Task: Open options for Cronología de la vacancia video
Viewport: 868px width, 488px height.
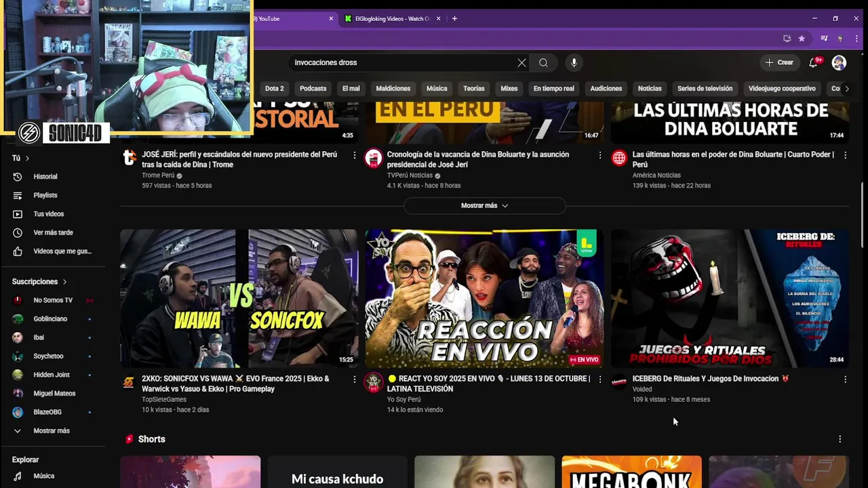Action: [599, 155]
